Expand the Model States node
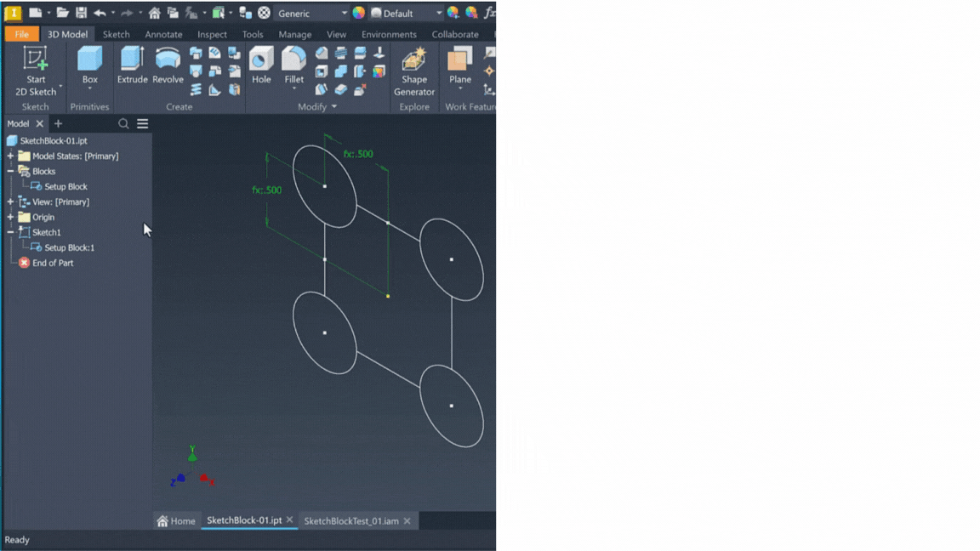The width and height of the screenshot is (980, 551). click(10, 156)
